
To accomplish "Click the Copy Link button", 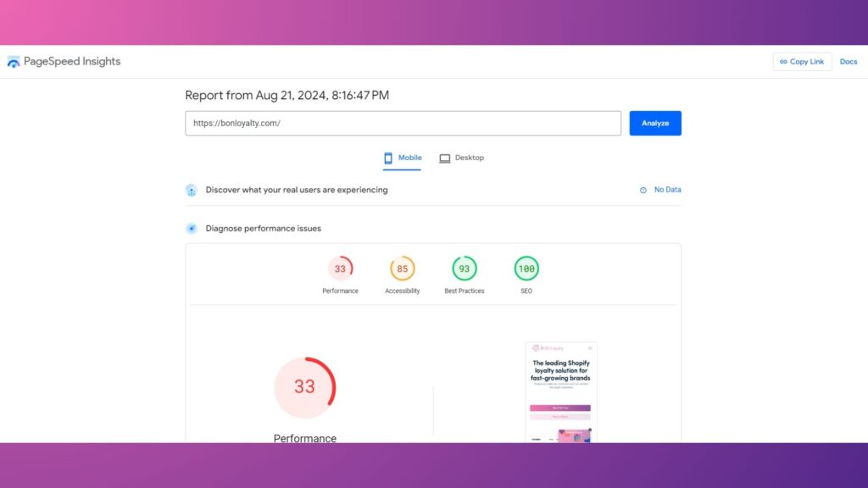I will [x=802, y=61].
